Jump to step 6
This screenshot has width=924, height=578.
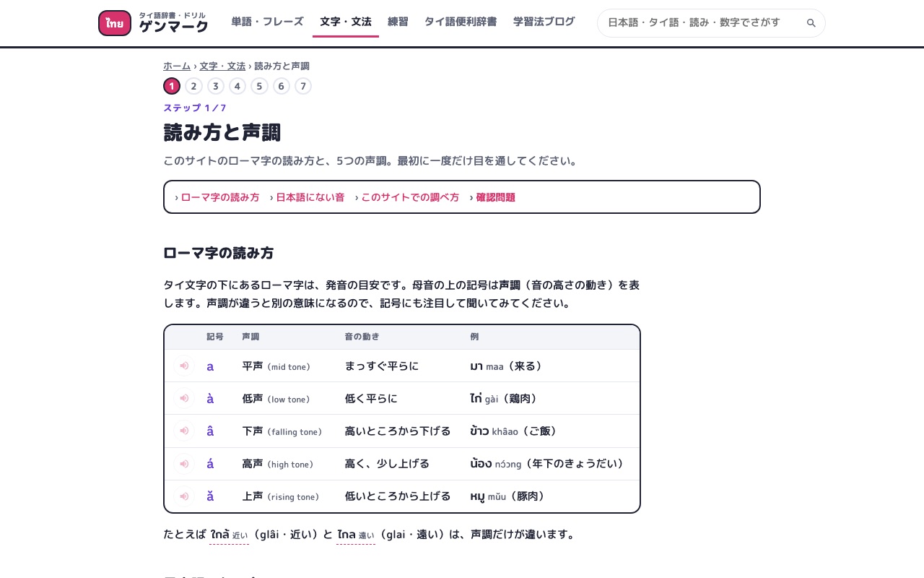click(x=282, y=86)
